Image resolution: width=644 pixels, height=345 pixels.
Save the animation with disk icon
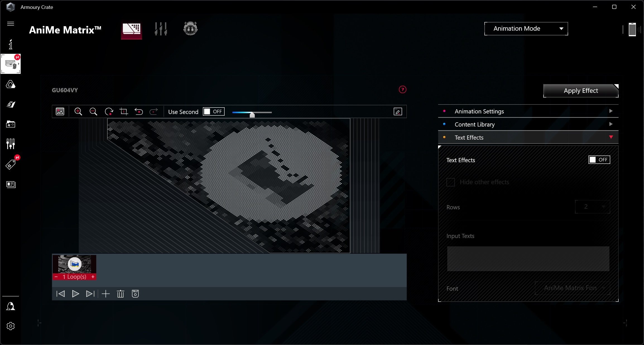(x=135, y=294)
